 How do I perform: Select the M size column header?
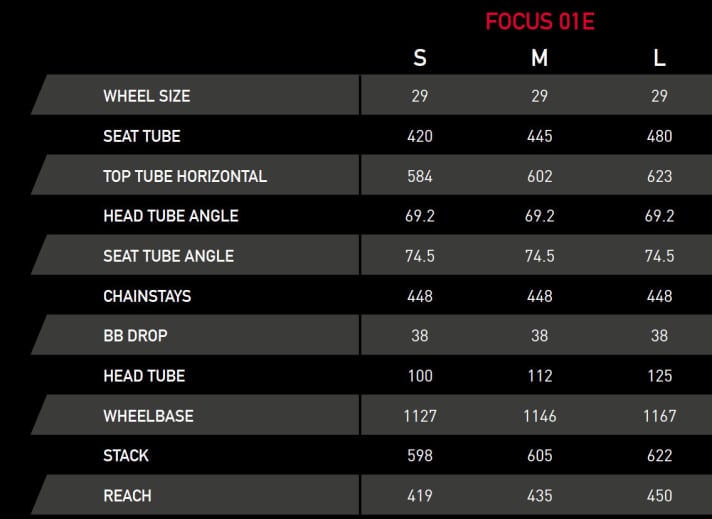(539, 58)
